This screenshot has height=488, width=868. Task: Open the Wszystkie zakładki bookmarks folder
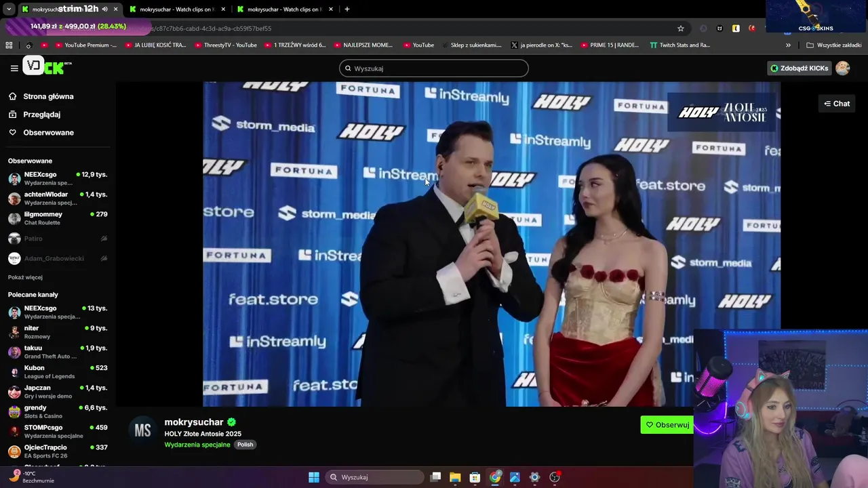click(833, 45)
